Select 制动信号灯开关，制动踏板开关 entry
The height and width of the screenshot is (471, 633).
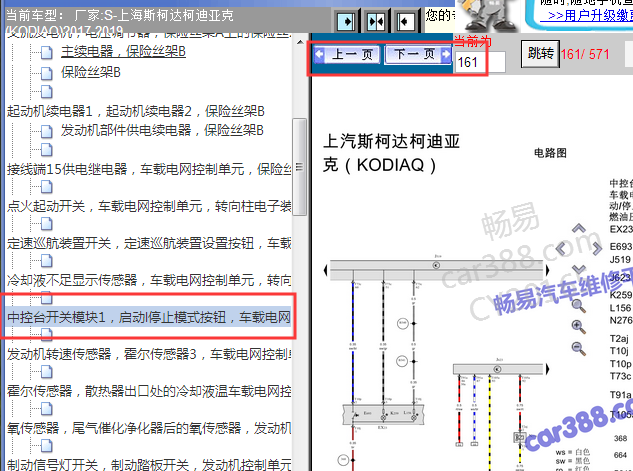coord(149,465)
